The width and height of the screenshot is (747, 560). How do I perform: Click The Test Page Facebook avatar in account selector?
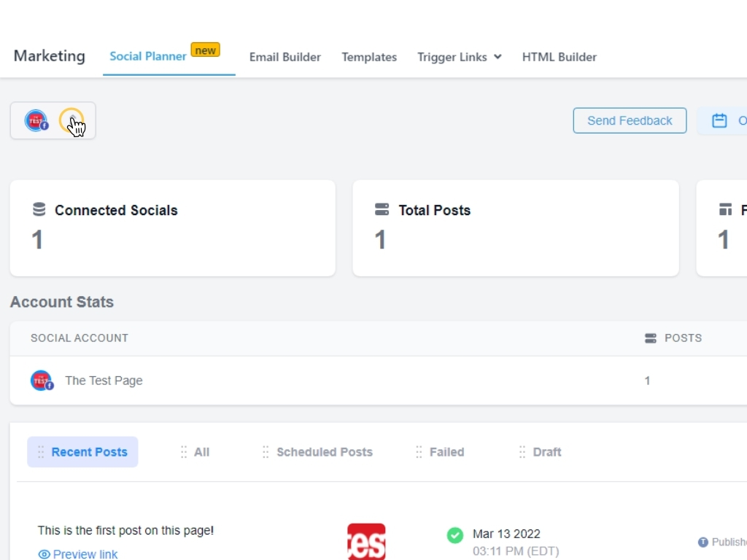click(x=36, y=120)
